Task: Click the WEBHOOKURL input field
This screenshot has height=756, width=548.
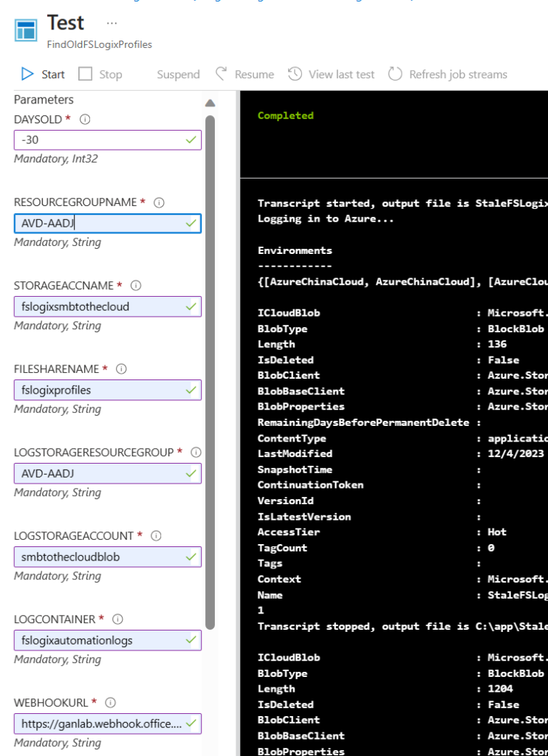Action: click(x=100, y=724)
